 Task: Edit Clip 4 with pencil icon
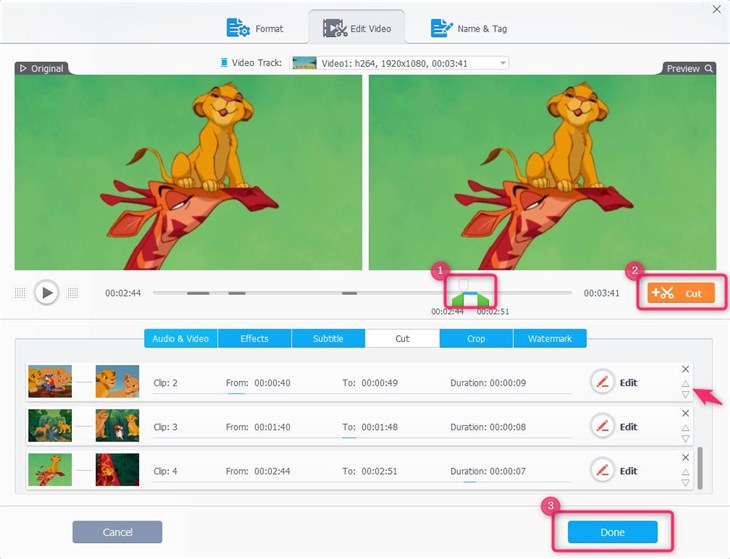coord(602,471)
